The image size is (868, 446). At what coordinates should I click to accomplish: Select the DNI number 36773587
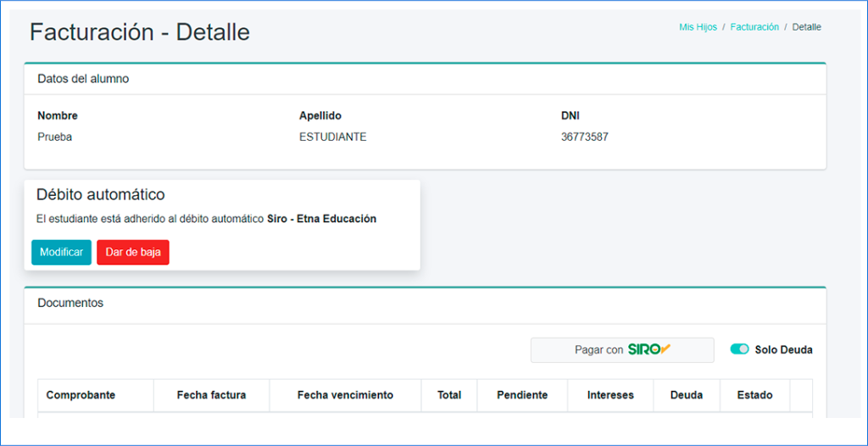(584, 137)
